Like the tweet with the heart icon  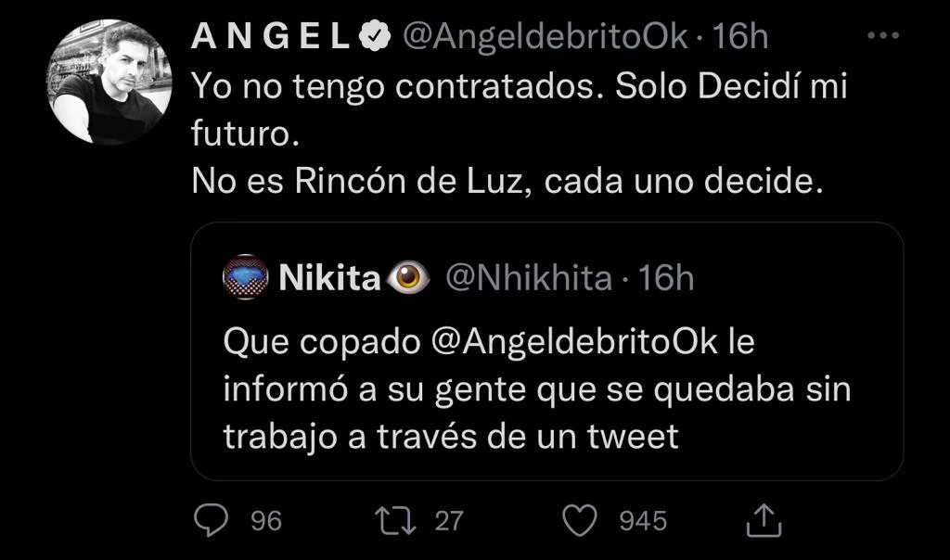[581, 520]
